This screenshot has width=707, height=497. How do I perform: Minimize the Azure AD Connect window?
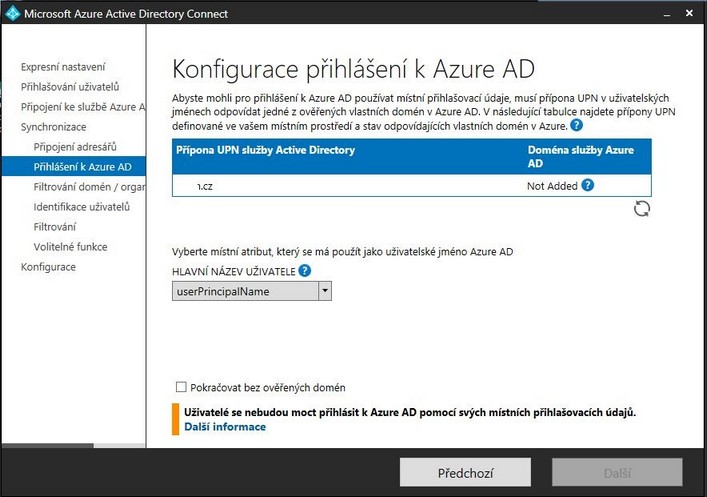tap(667, 15)
